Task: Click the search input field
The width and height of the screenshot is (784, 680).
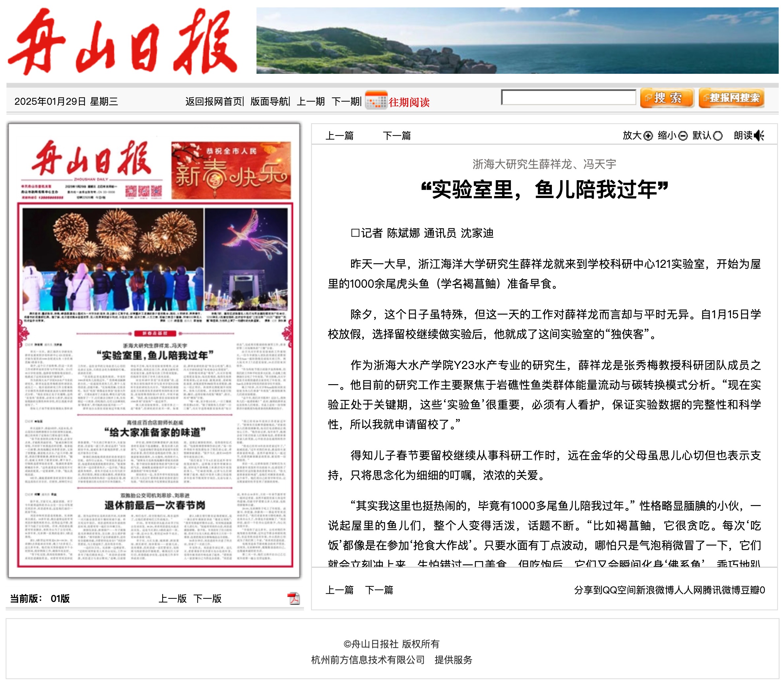Action: pyautogui.click(x=568, y=98)
